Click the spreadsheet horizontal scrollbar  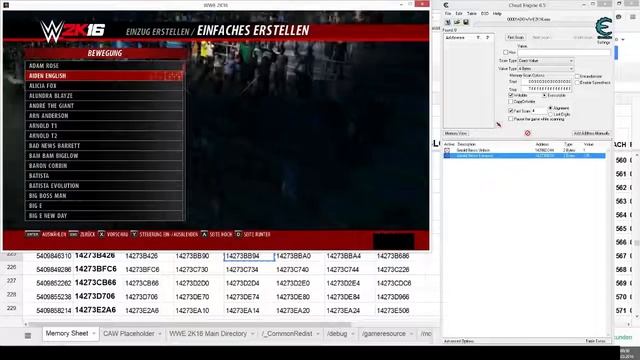coord(190,324)
